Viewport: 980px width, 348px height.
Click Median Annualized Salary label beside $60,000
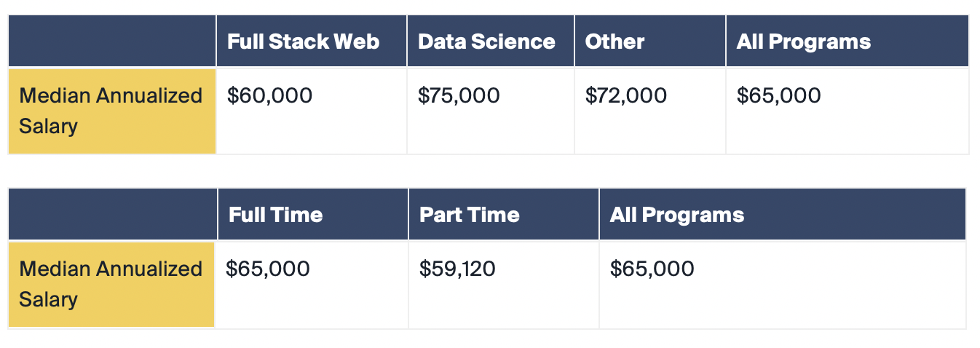112,111
